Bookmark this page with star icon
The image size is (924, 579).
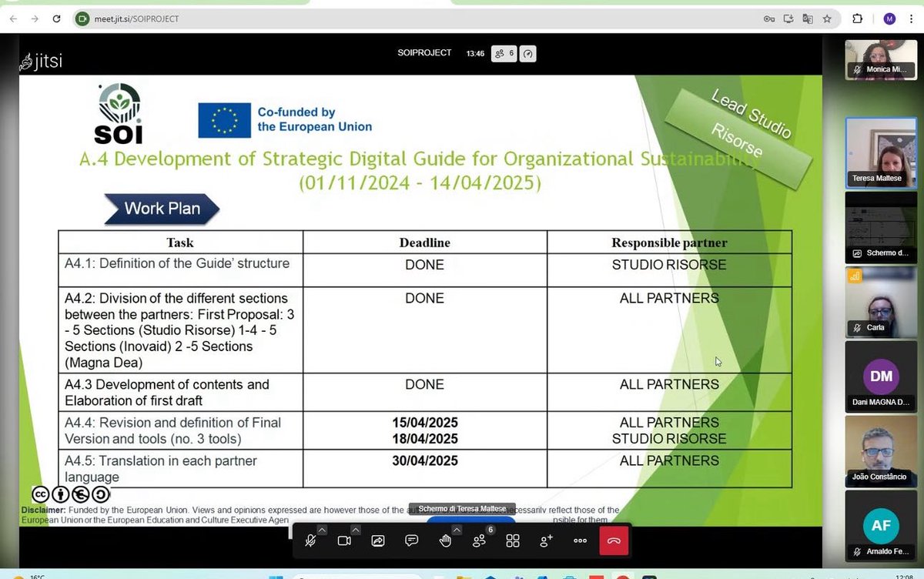click(827, 18)
